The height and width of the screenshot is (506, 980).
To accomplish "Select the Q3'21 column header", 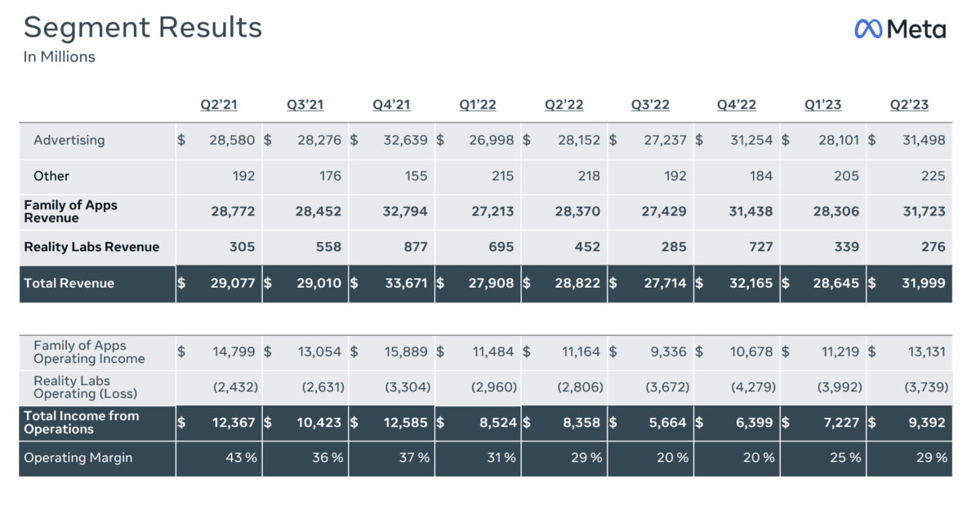I will (x=305, y=105).
